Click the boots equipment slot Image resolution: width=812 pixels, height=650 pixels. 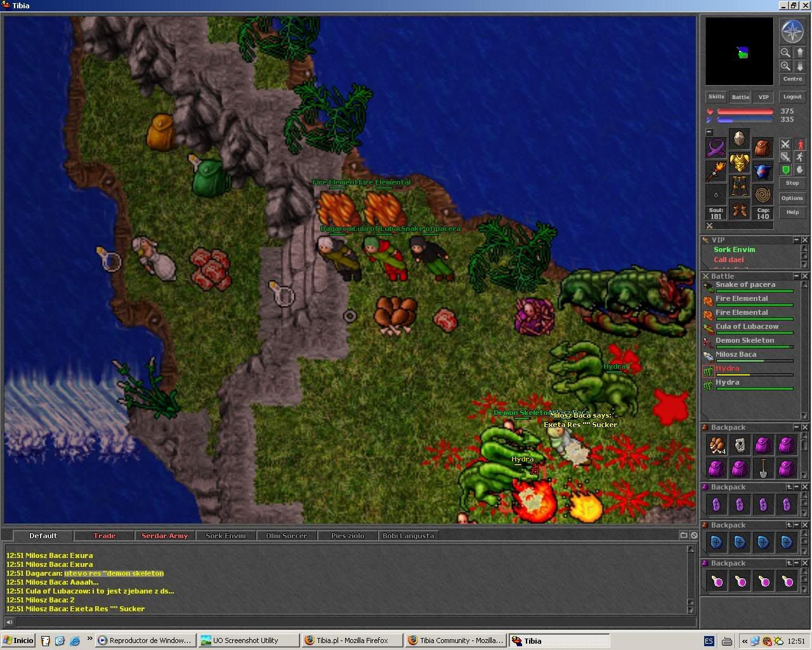click(740, 209)
